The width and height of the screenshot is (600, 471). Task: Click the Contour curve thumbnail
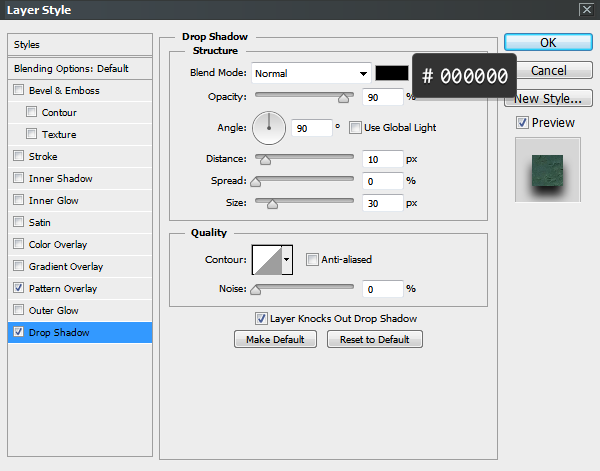pyautogui.click(x=266, y=260)
